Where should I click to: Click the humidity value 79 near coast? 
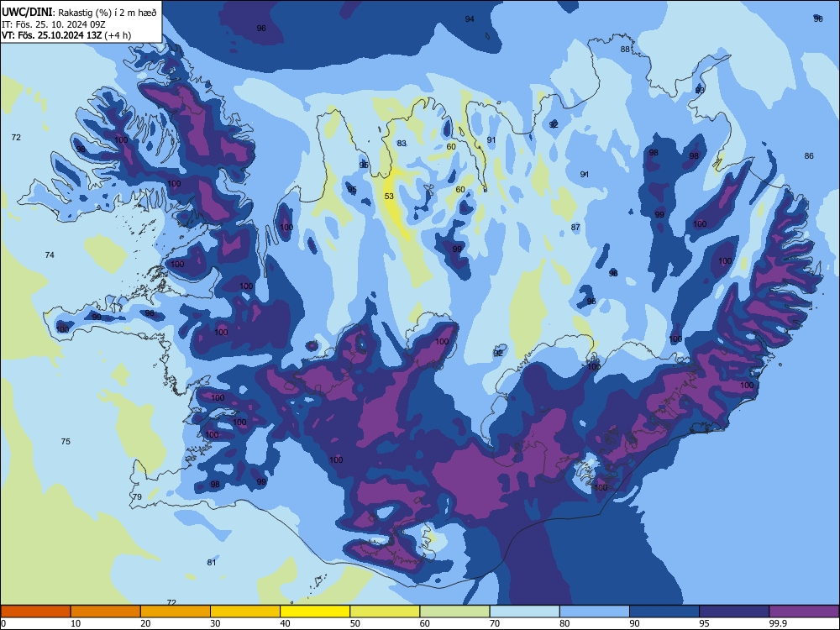point(137,496)
